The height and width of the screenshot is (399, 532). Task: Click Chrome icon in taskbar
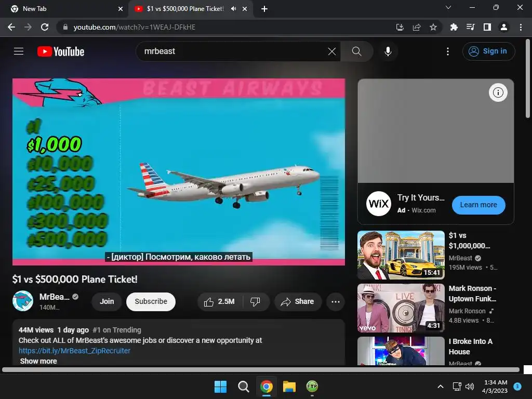click(x=267, y=387)
